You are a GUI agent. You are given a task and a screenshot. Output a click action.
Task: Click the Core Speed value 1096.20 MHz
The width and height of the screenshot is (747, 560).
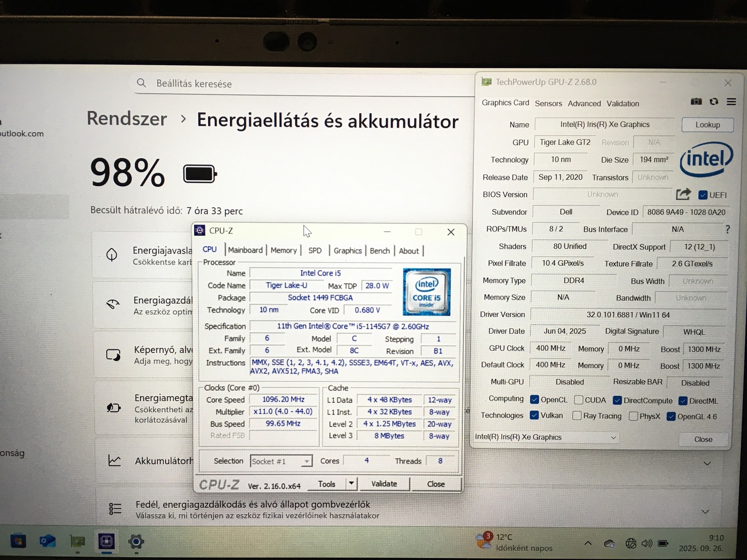[x=283, y=399]
